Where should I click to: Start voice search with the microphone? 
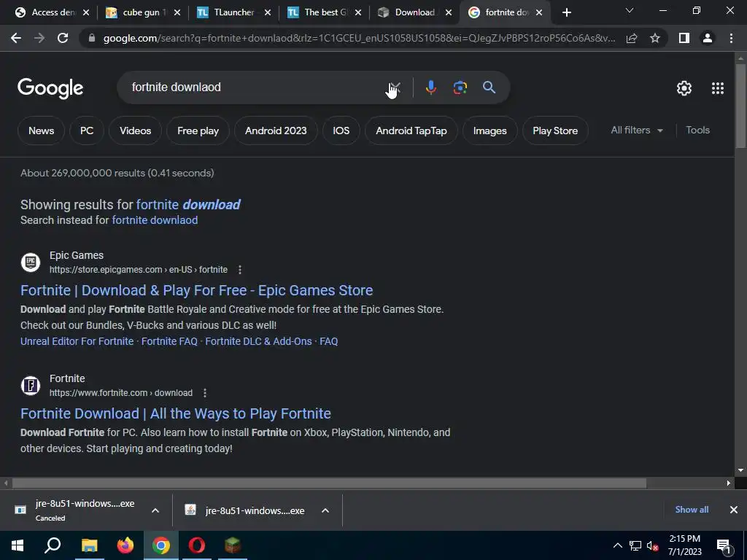point(430,87)
